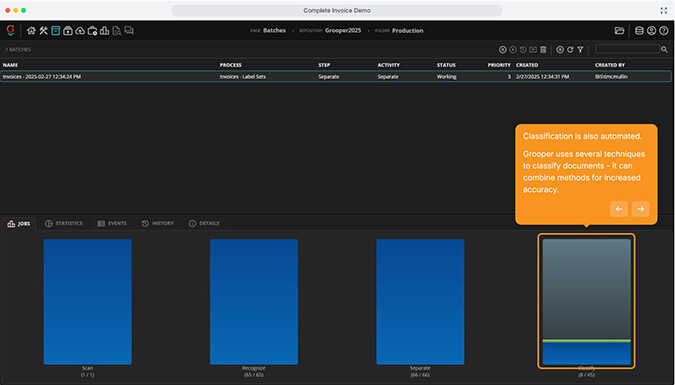Sort by the Created column header
Image resolution: width=675 pixels, height=385 pixels.
pyautogui.click(x=527, y=65)
